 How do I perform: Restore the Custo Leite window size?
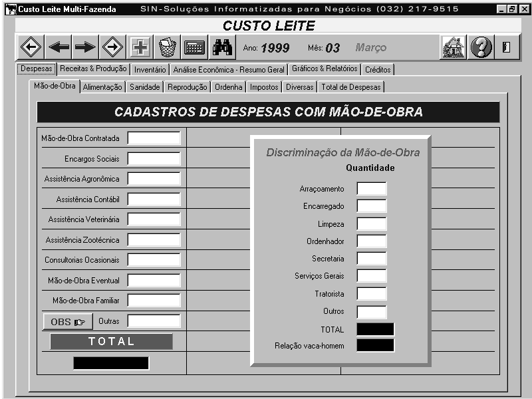(511, 9)
